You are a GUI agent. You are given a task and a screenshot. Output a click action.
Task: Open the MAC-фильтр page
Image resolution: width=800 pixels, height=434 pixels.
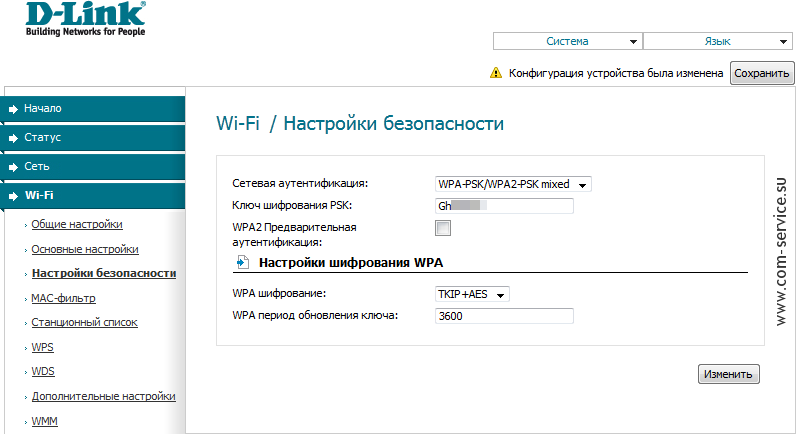[63, 298]
